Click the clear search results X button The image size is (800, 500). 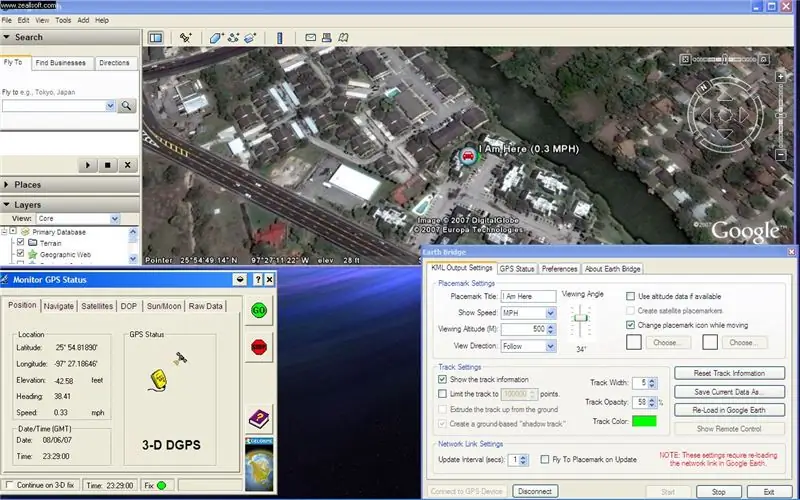128,165
